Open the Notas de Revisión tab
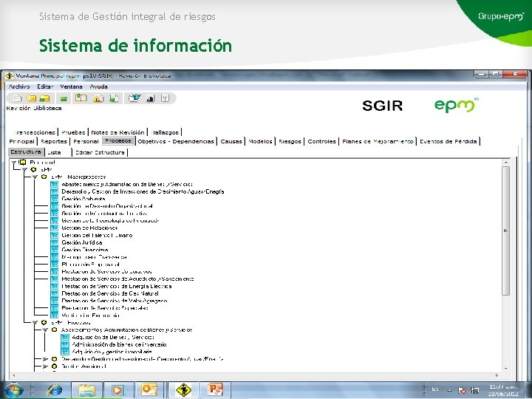 pos(117,132)
